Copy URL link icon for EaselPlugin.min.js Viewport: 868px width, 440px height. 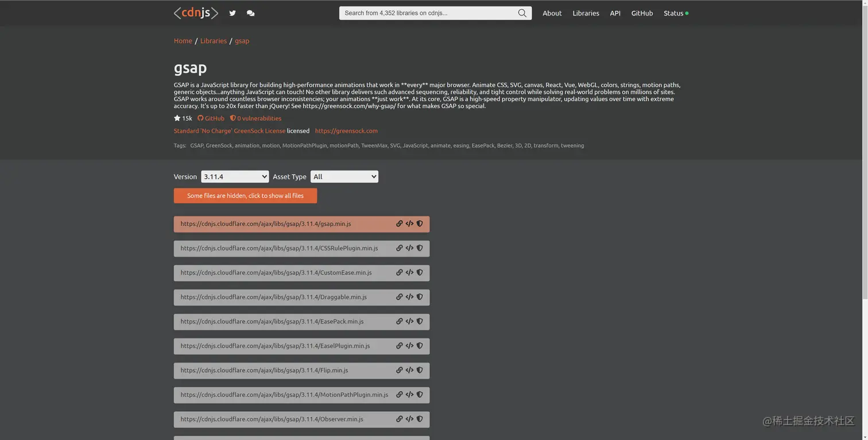[400, 346]
